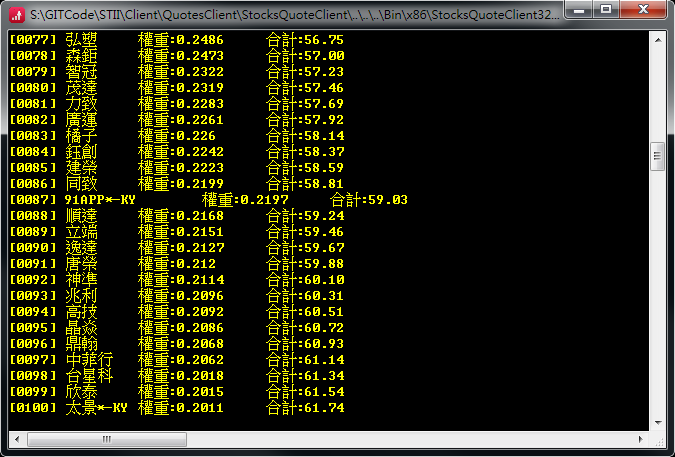The height and width of the screenshot is (457, 675).
Task: Select stock name 廣運
Action: 81,120
